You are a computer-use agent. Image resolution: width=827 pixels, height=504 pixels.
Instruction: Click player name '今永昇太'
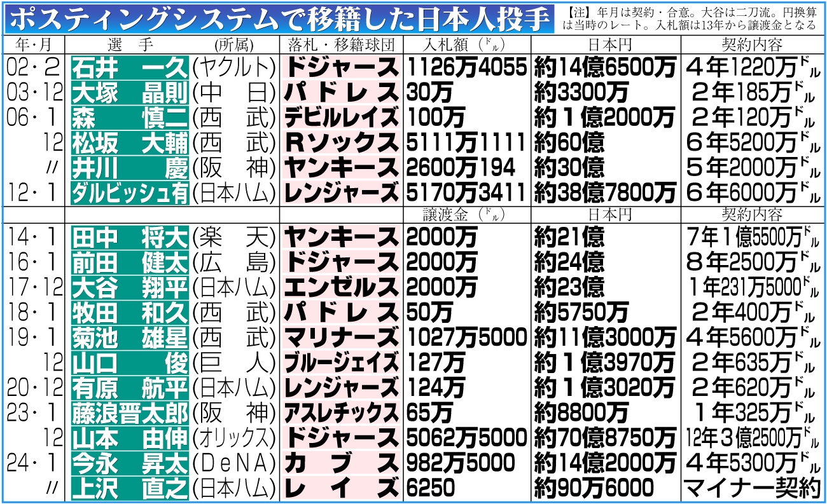click(130, 463)
